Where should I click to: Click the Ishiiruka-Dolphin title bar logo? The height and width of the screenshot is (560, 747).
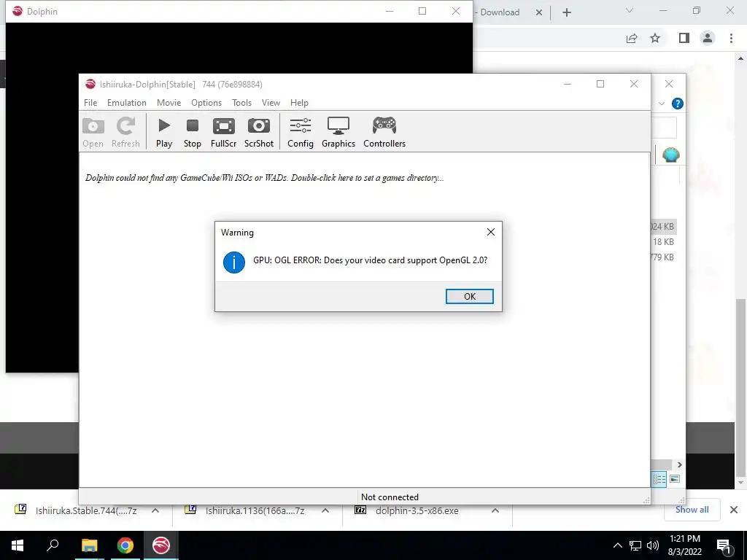[x=90, y=85]
